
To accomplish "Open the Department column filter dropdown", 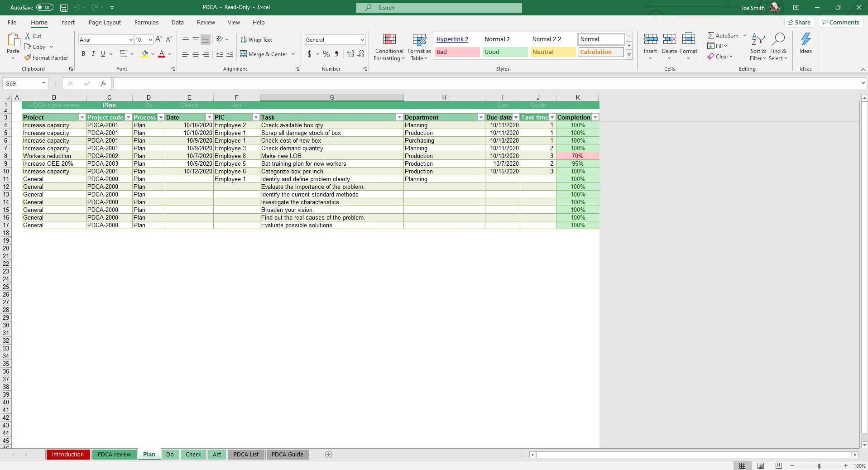I will coord(481,117).
